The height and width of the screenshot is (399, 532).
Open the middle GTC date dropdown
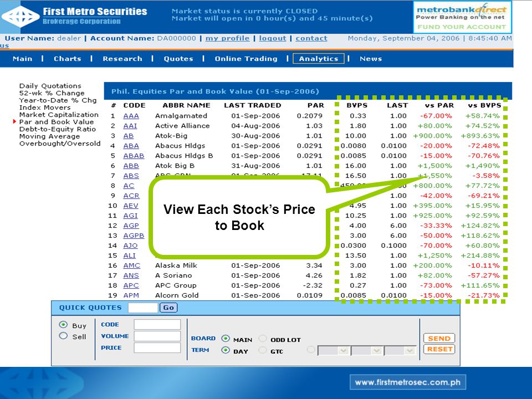pyautogui.click(x=366, y=350)
